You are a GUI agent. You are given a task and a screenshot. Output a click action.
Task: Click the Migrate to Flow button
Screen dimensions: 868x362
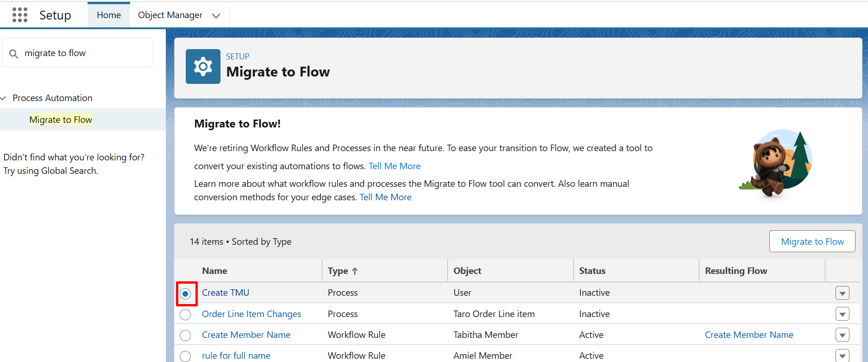pyautogui.click(x=812, y=241)
